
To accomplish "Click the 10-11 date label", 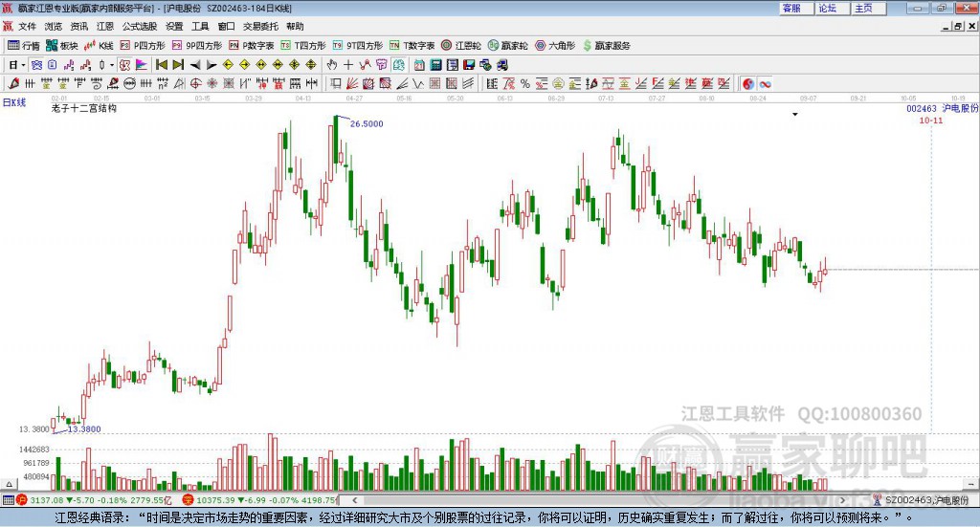I will [930, 120].
